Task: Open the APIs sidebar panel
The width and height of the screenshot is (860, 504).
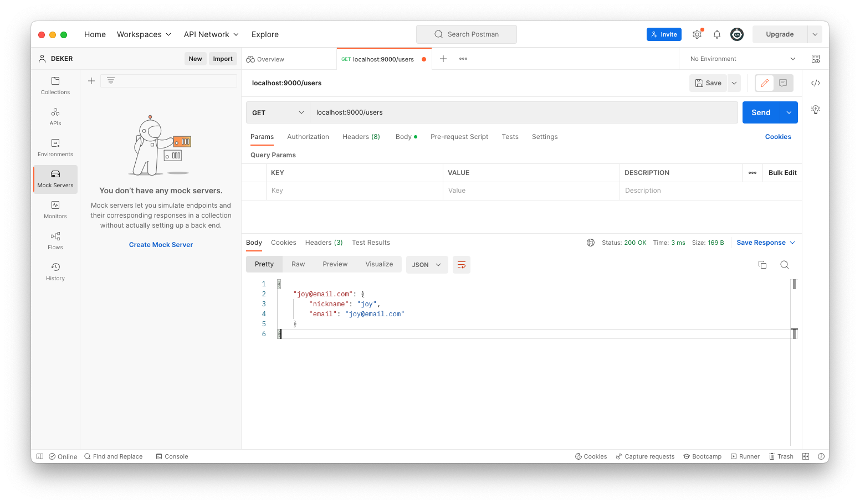Action: tap(55, 116)
